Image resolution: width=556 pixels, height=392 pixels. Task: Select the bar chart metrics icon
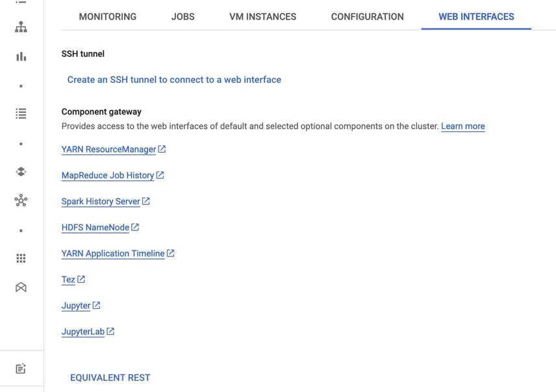(x=21, y=56)
